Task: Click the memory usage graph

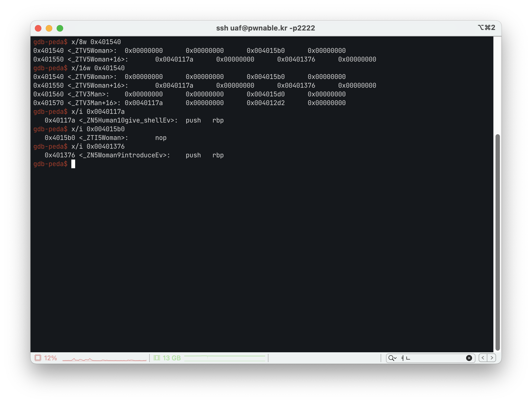Action: point(225,358)
